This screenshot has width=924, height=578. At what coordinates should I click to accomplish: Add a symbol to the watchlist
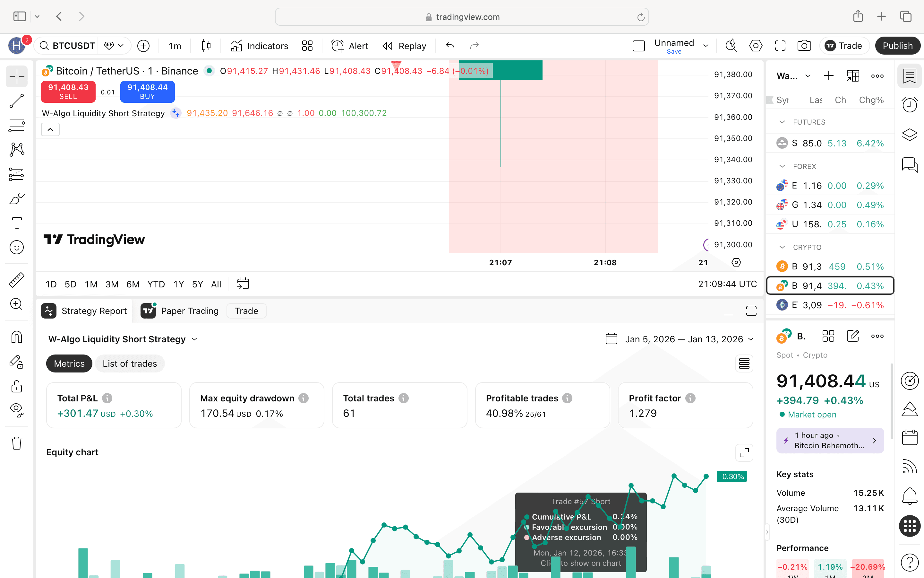point(828,76)
